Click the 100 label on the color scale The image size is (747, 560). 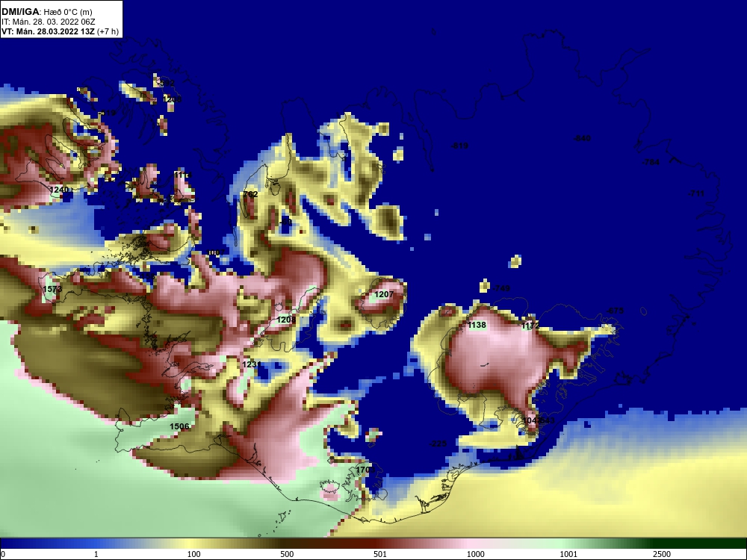(194, 554)
